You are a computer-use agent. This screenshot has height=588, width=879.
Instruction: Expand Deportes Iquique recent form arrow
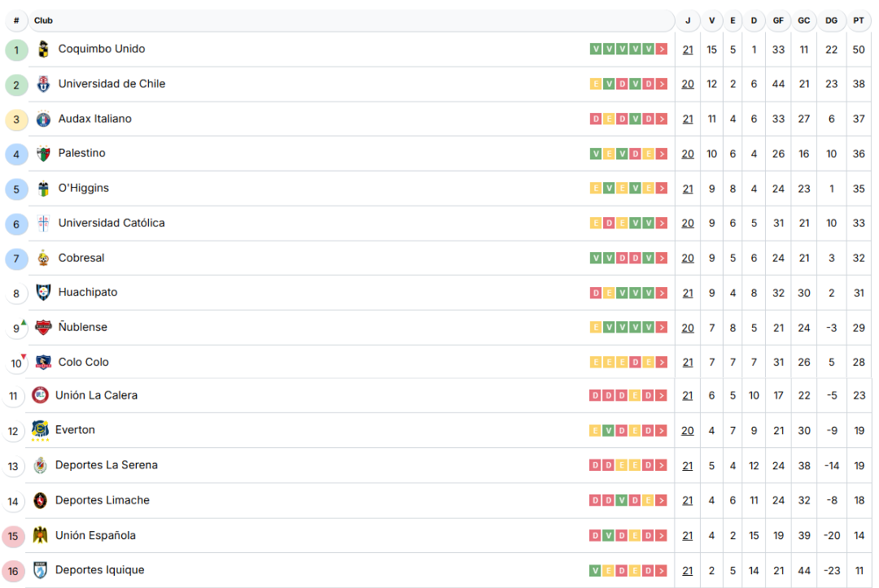pyautogui.click(x=662, y=571)
